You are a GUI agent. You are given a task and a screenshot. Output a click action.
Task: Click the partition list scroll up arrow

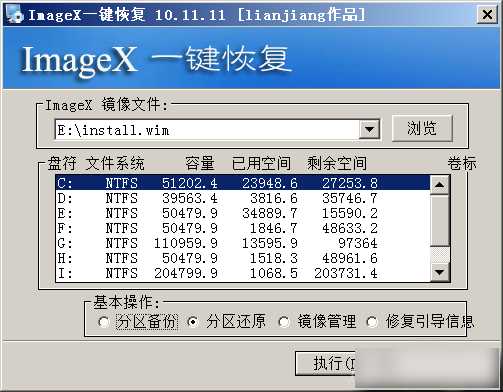click(x=440, y=184)
